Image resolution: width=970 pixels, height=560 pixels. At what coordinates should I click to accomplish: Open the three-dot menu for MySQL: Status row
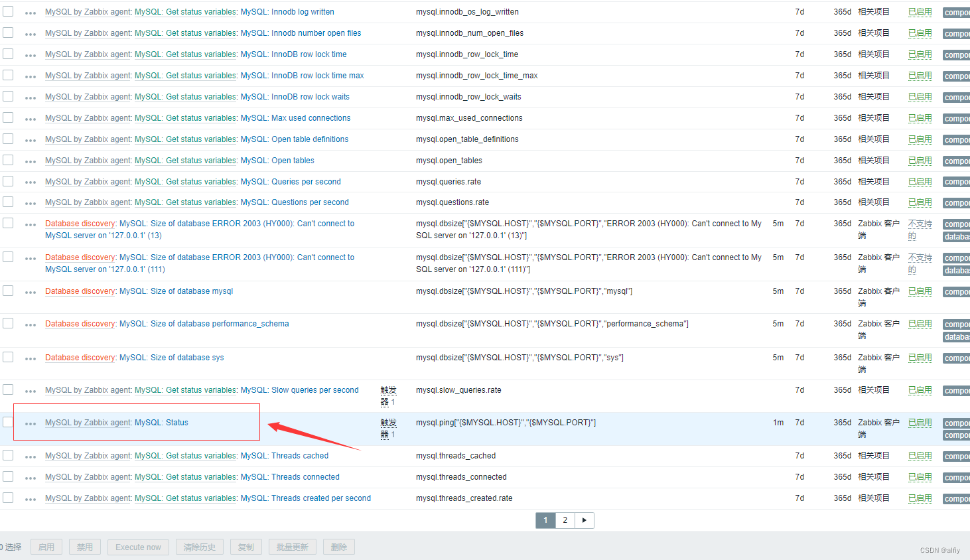31,424
